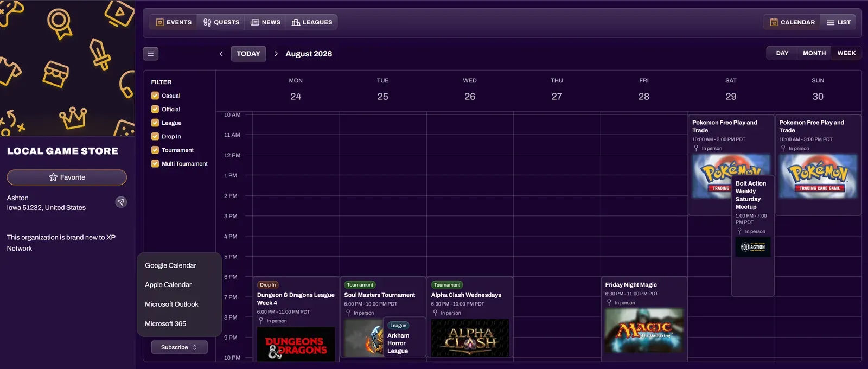
Task: Click Sunday's Pokemon Trading Card Game image
Action: pyautogui.click(x=818, y=176)
